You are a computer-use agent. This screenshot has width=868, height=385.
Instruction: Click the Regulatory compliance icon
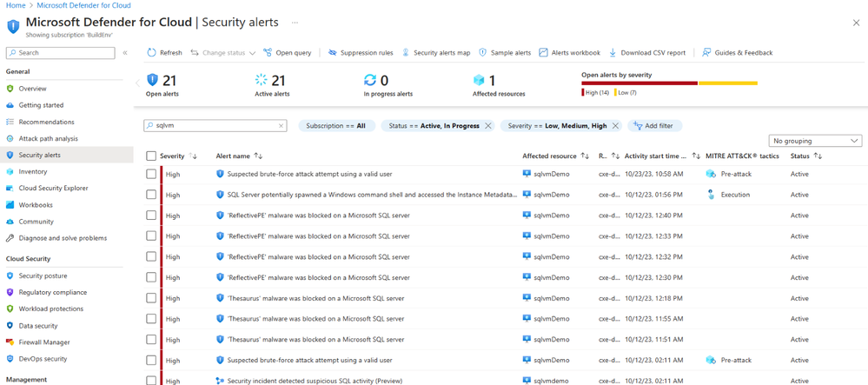[x=10, y=293]
